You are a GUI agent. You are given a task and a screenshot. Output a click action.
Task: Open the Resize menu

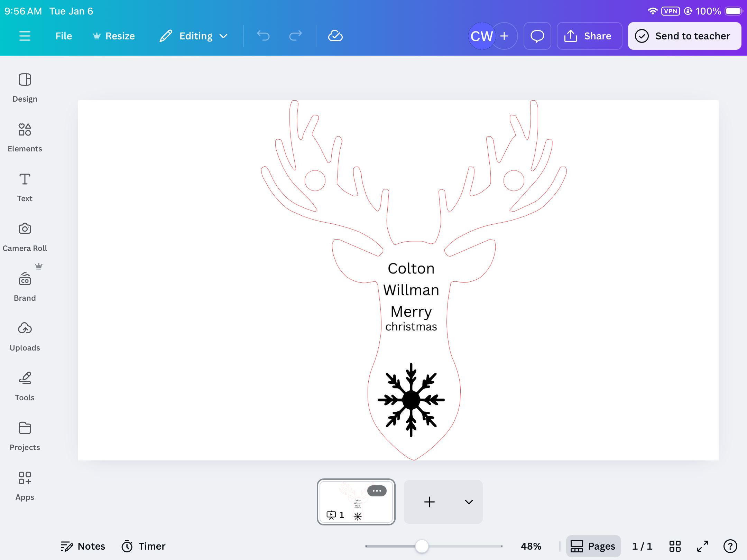pos(114,36)
